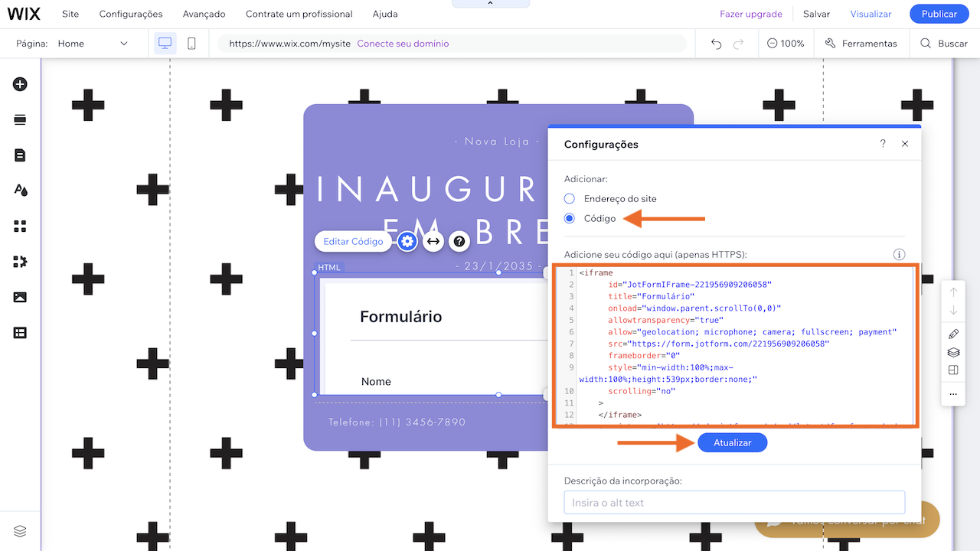This screenshot has width=980, height=551.
Task: Select the Código radio option
Action: coord(568,218)
